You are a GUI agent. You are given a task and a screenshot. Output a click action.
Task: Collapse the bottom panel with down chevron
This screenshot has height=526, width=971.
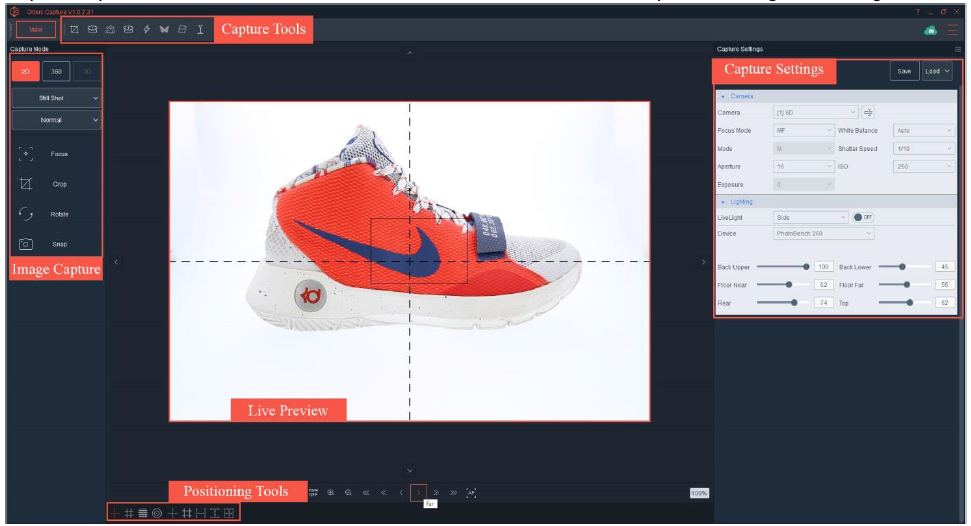[x=409, y=471]
